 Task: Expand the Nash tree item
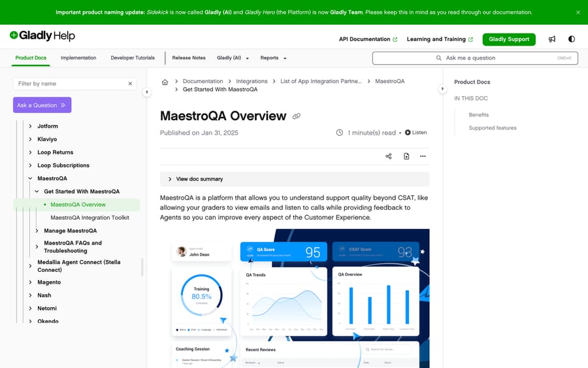[x=30, y=295]
